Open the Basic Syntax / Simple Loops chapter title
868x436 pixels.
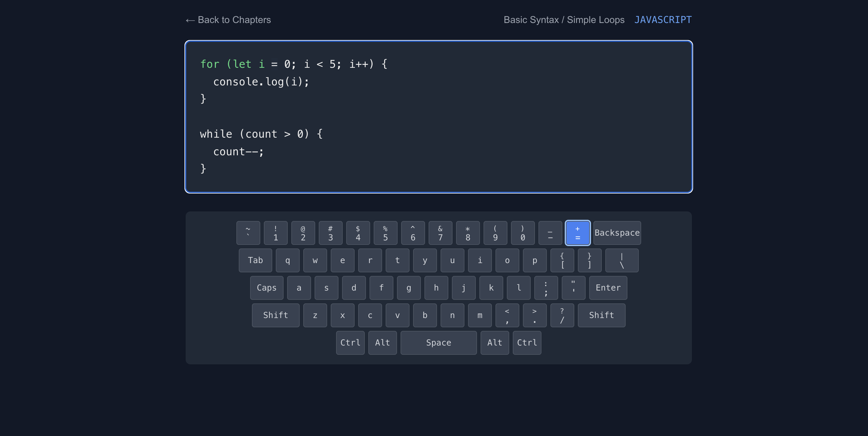point(564,20)
